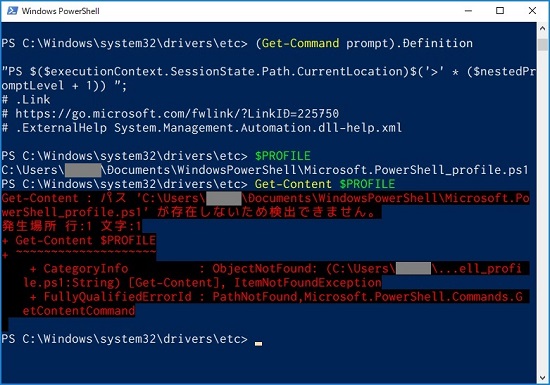This screenshot has width=550, height=385.
Task: Click the green $PROFILE variable after Get-Content
Action: (367, 184)
